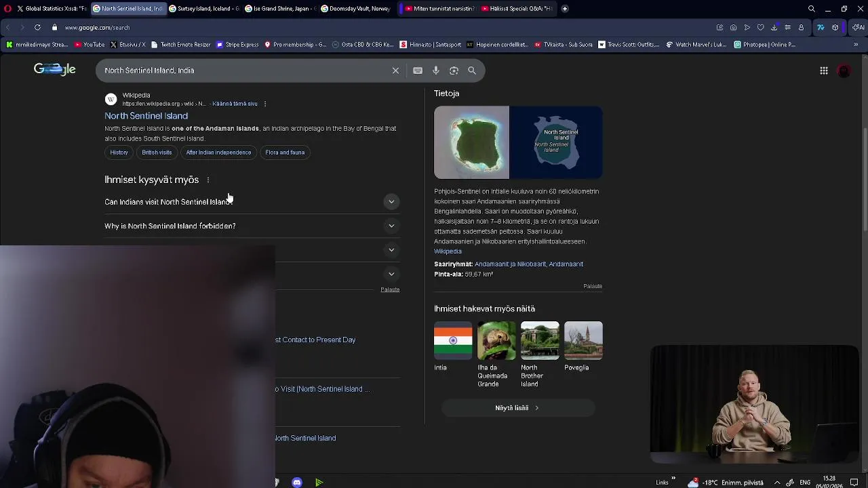Open Andamaanit ja Nikobaarit link
The height and width of the screenshot is (488, 868).
tap(511, 264)
